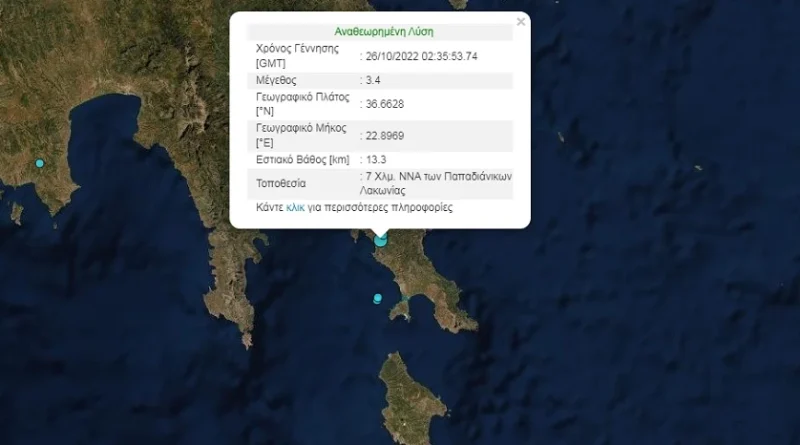Click the 'Γεωγραφικό Μήκος' label
The image size is (800, 445).
click(301, 128)
